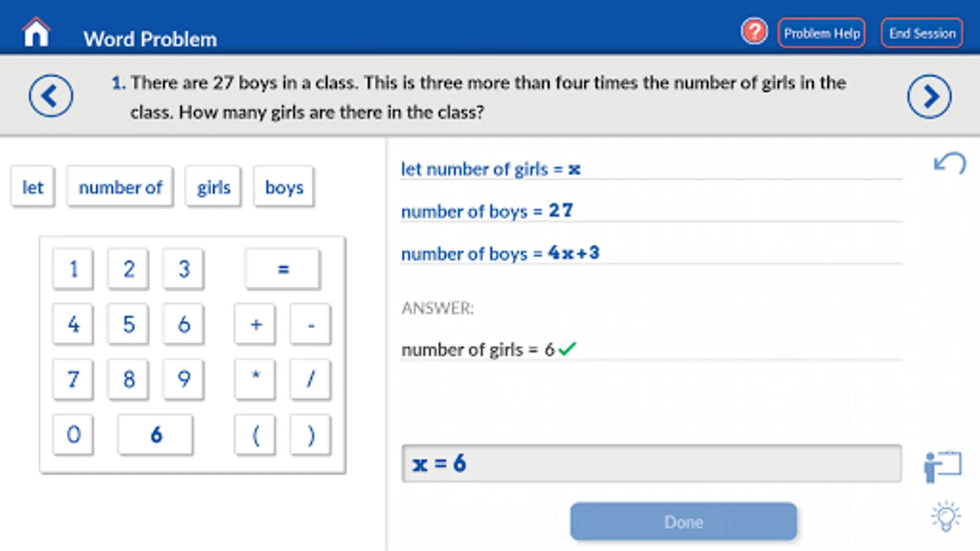Tap keypad digit 3
Viewport: 980px width, 551px height.
(184, 269)
